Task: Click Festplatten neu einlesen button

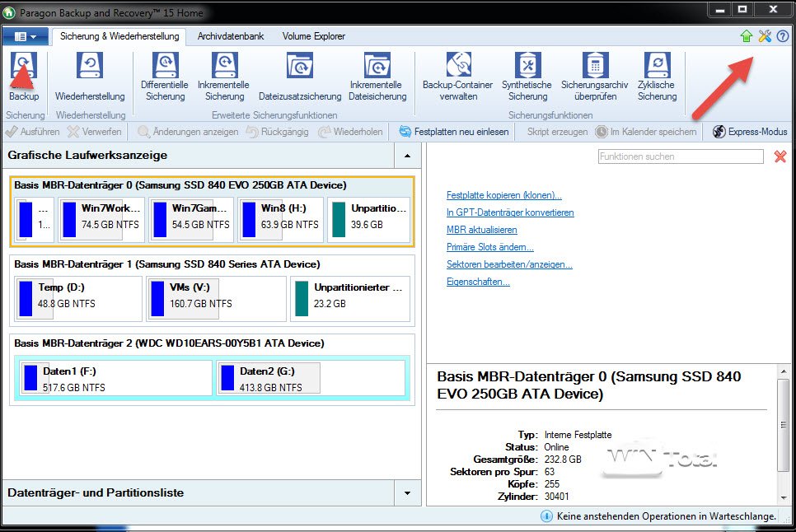Action: pyautogui.click(x=453, y=132)
